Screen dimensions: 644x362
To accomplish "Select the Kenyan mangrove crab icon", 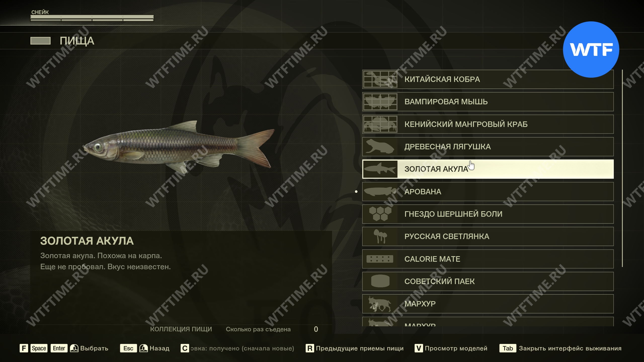I will click(x=380, y=124).
